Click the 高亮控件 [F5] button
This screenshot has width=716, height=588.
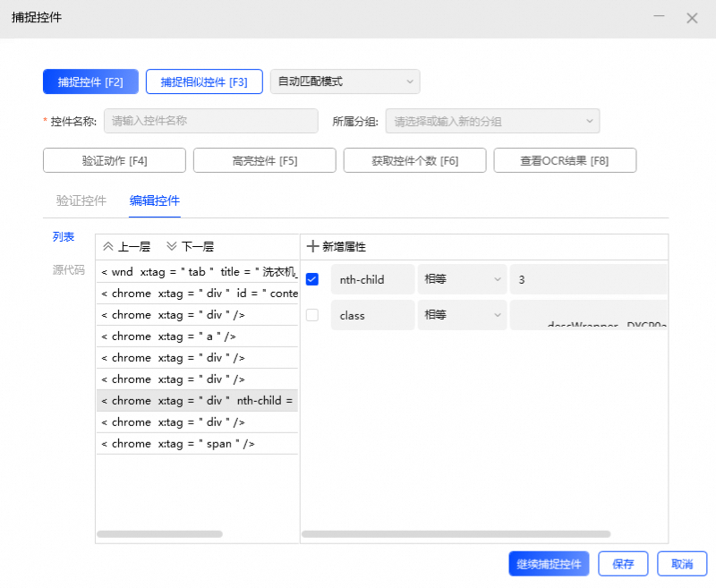tap(265, 160)
